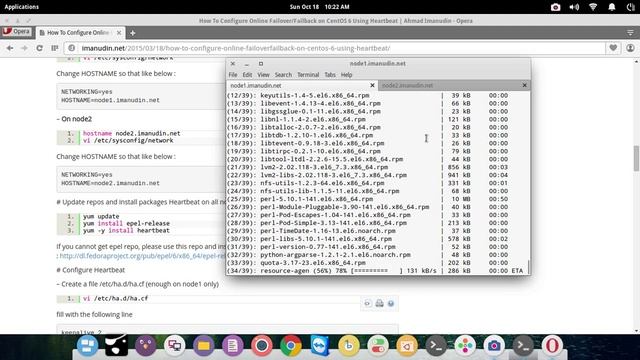The width and height of the screenshot is (640, 360).
Task: Open the user account icon in Opera
Action: tap(630, 48)
